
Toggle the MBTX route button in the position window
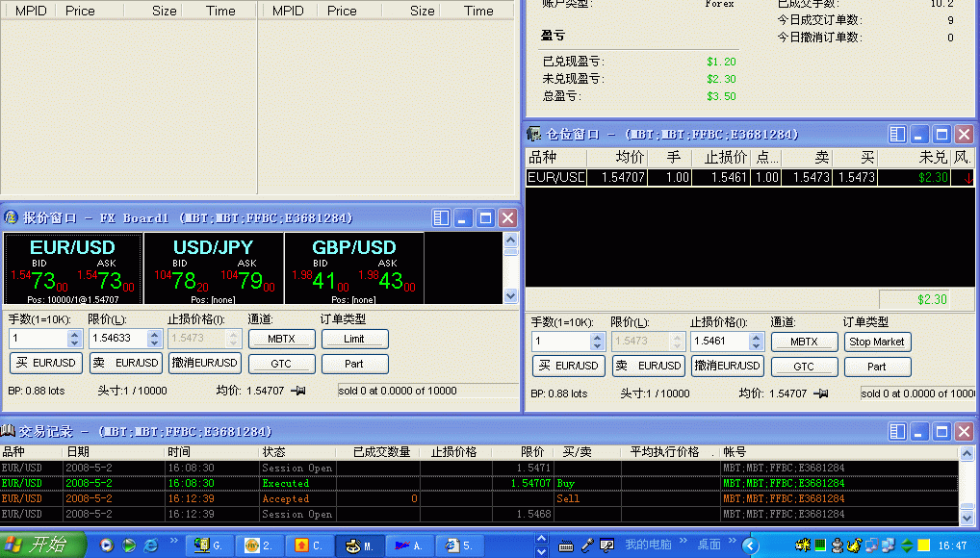(x=805, y=342)
